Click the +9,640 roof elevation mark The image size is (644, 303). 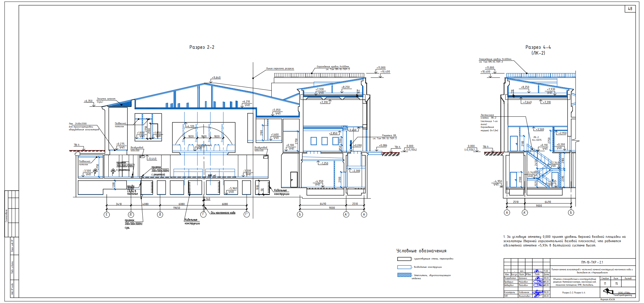point(216,78)
